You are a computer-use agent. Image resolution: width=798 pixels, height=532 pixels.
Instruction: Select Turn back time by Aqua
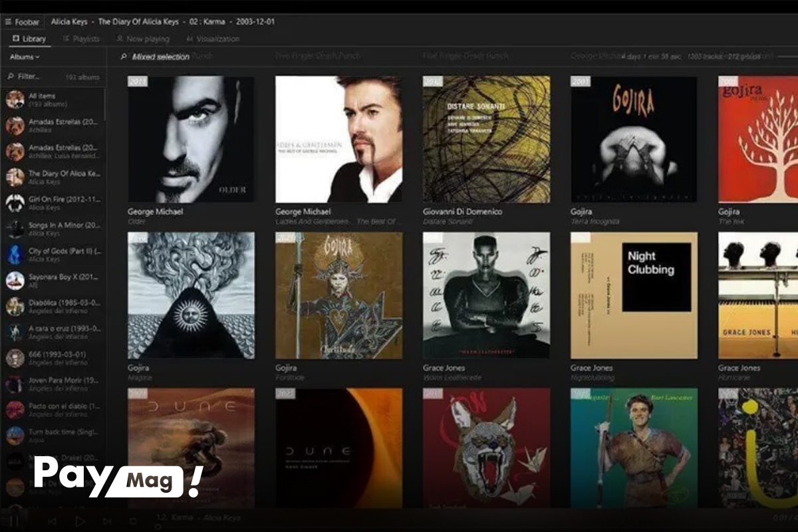(x=53, y=436)
